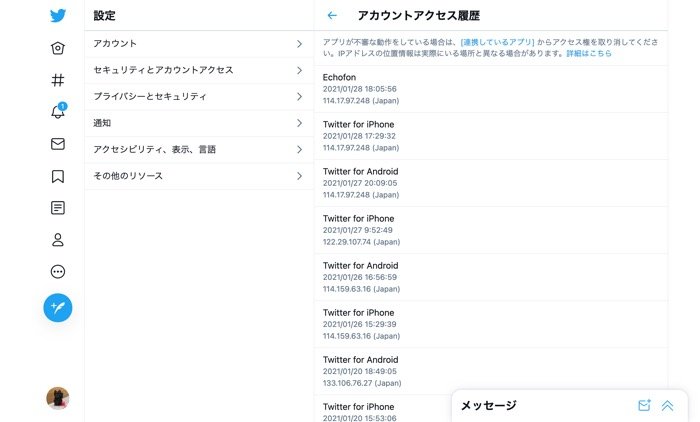Open the 通知 settings row

coord(199,123)
